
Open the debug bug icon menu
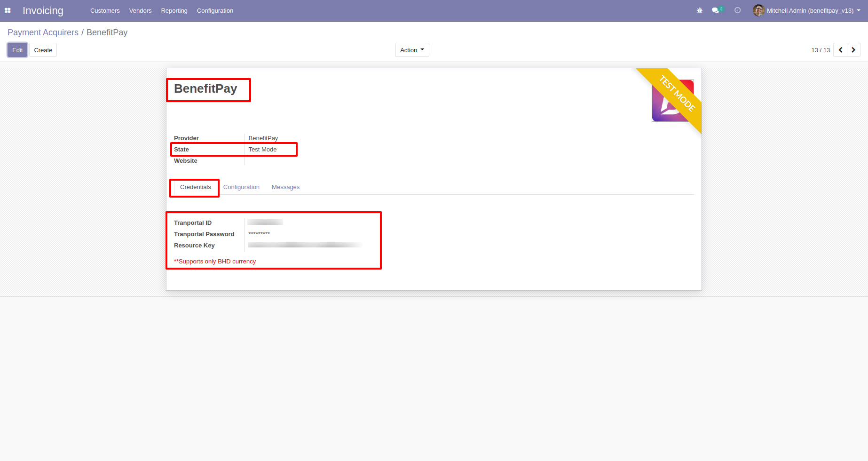[x=700, y=10]
